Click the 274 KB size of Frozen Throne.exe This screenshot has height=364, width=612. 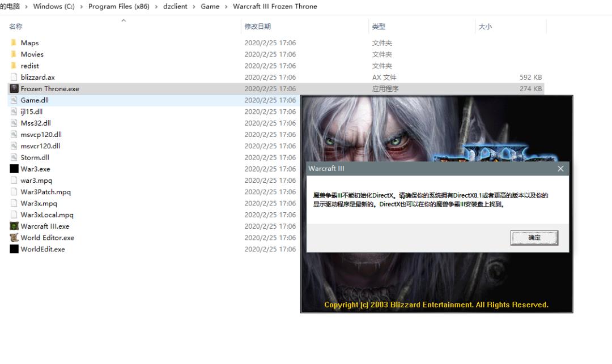click(530, 89)
